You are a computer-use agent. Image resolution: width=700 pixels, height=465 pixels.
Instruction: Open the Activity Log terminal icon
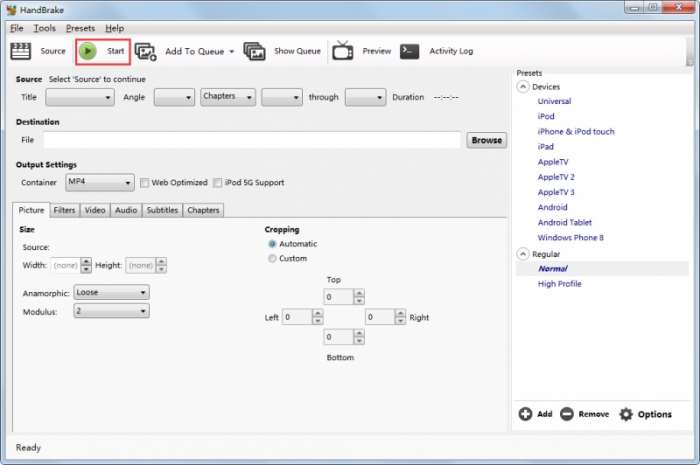pos(409,51)
